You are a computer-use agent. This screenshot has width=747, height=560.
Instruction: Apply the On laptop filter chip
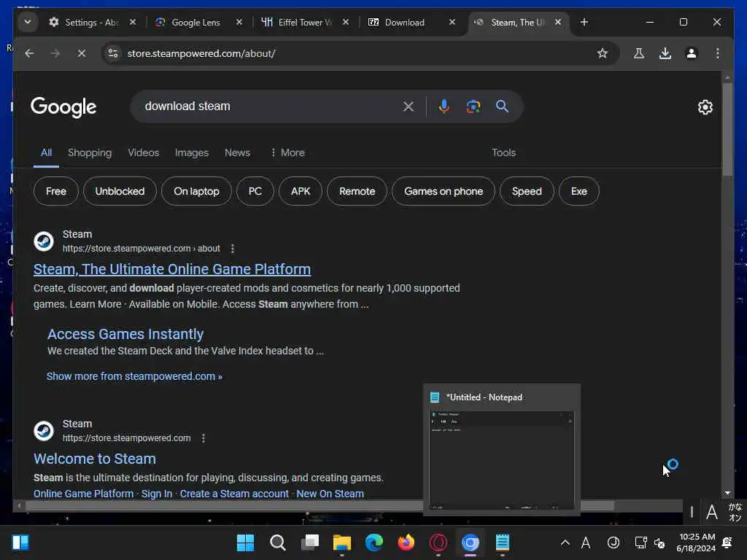[196, 192]
